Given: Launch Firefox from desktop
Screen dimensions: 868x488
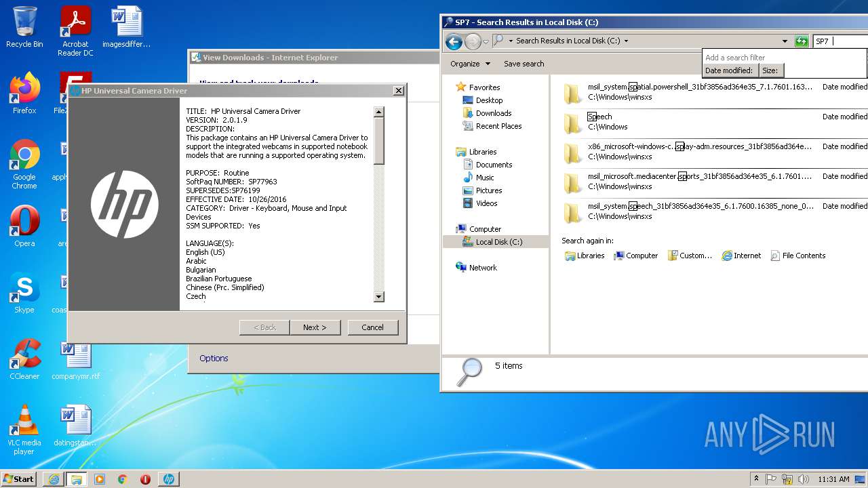Looking at the screenshot, I should pos(24,94).
